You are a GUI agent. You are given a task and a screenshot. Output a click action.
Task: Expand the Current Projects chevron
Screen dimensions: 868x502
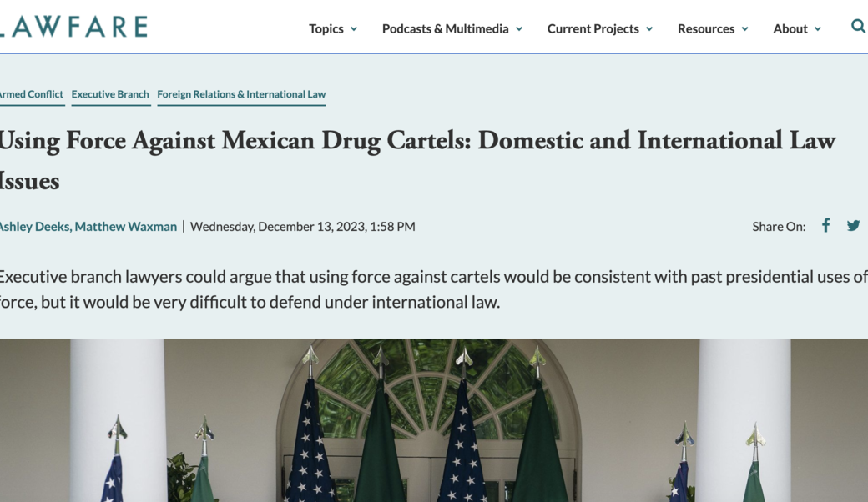click(649, 29)
